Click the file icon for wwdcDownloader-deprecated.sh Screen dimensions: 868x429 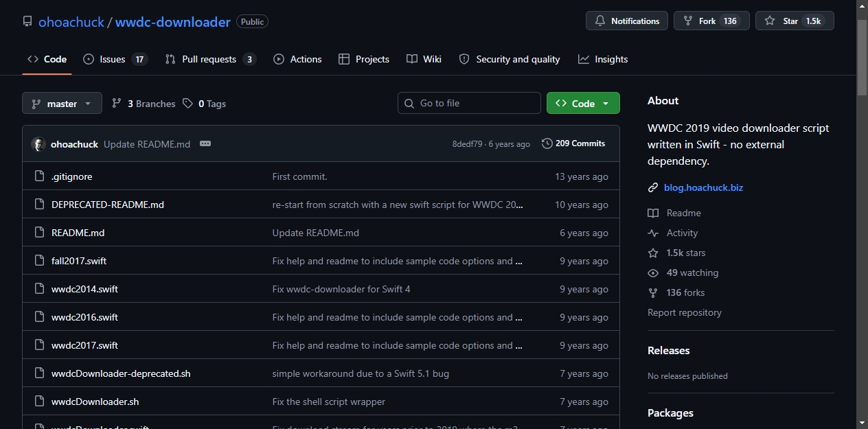tap(39, 373)
